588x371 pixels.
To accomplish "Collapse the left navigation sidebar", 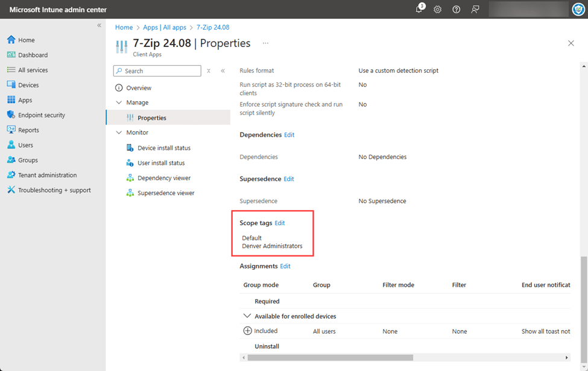I will tap(100, 25).
